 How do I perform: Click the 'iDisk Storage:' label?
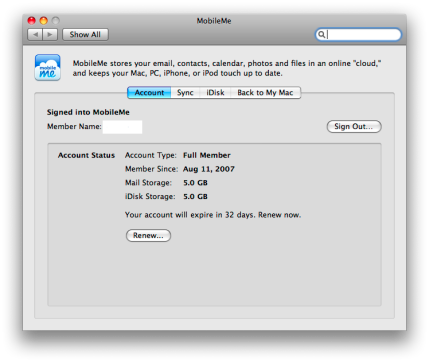(150, 197)
